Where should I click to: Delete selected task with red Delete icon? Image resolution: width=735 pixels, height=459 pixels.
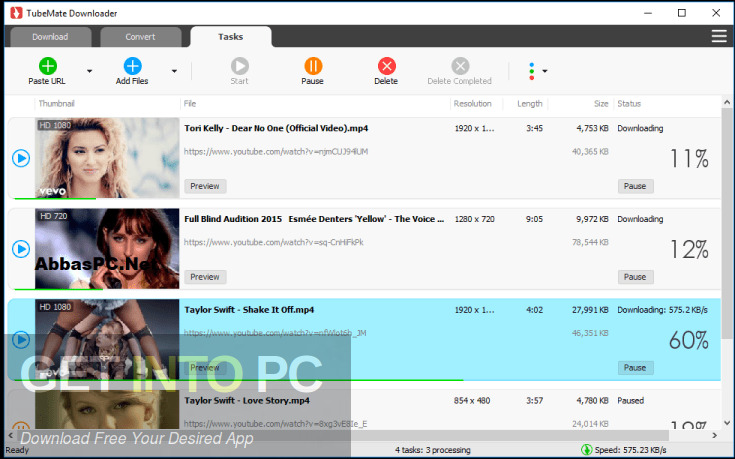point(386,66)
